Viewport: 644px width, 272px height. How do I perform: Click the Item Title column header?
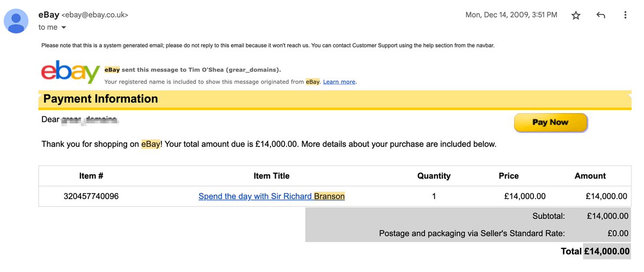(x=272, y=176)
